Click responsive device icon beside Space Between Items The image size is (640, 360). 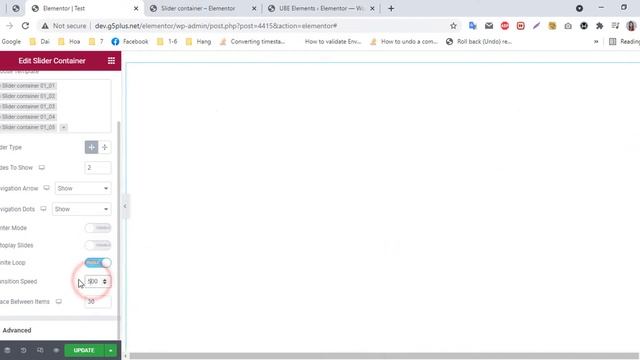pos(59,302)
